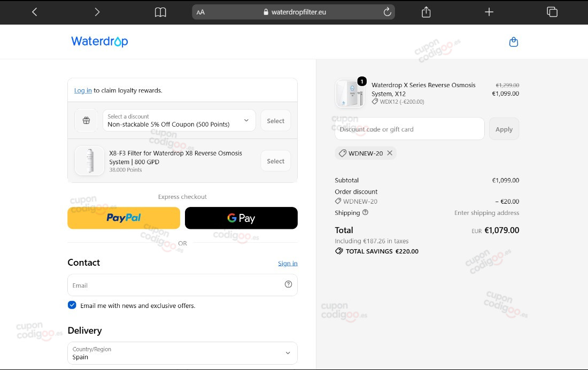The height and width of the screenshot is (370, 588).
Task: Click the 38.000 Points label
Action: point(126,169)
